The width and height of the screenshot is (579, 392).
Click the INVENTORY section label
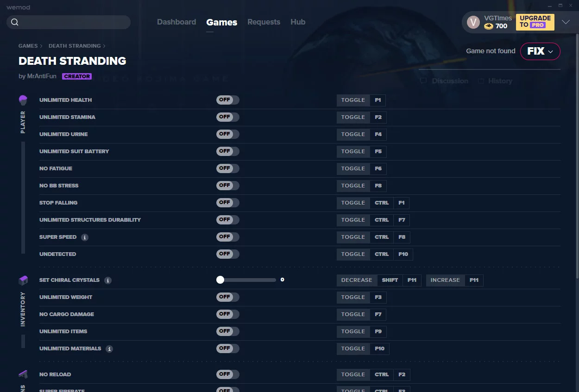[x=23, y=309]
